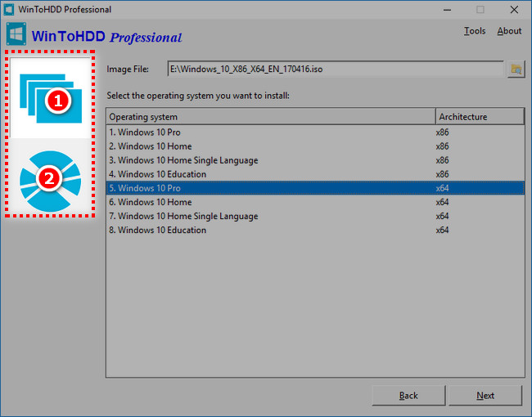Screen dimensions: 532x417
Task: Select the Reinstall Windows icon marked 1
Action: [51, 98]
